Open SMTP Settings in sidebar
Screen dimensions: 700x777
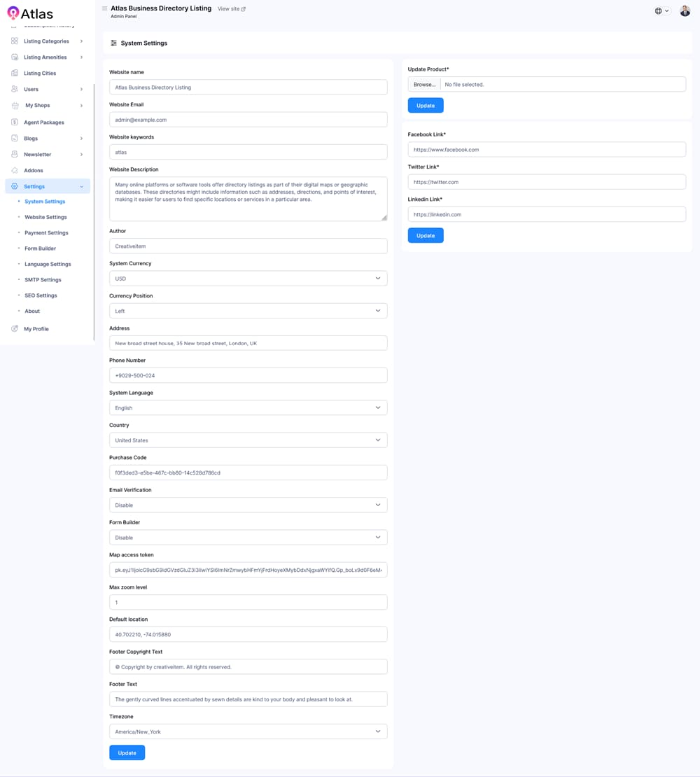[x=43, y=280]
